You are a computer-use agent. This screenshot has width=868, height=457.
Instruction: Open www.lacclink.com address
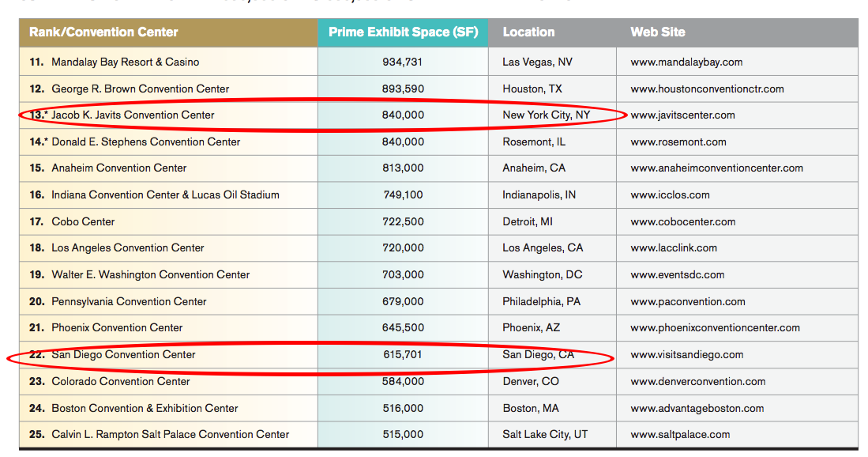(x=674, y=247)
